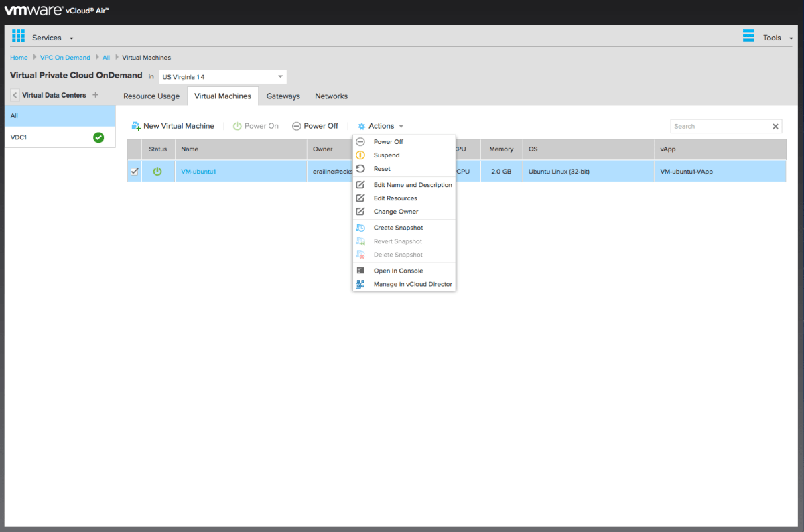Click the New Virtual Machine icon
The height and width of the screenshot is (532, 804).
click(136, 126)
